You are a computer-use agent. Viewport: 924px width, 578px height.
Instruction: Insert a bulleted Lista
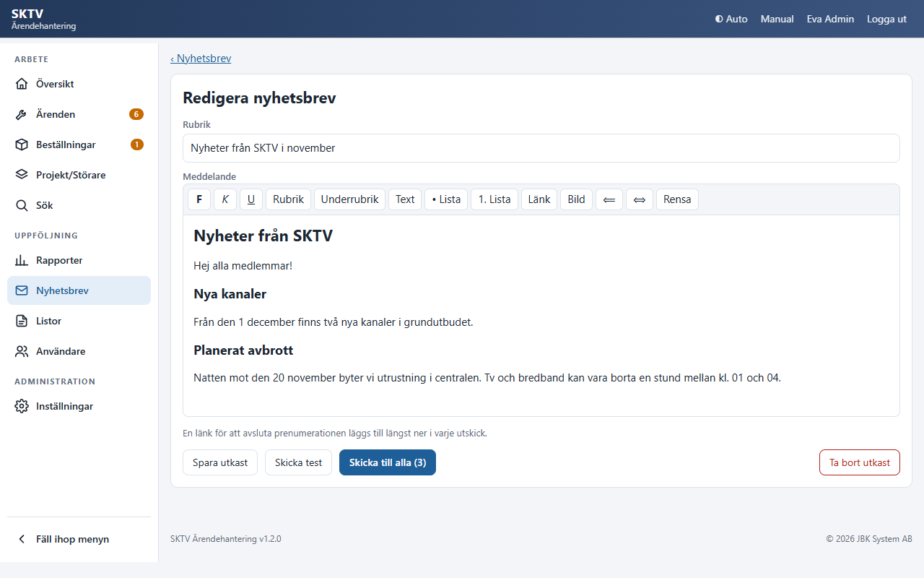click(x=446, y=199)
